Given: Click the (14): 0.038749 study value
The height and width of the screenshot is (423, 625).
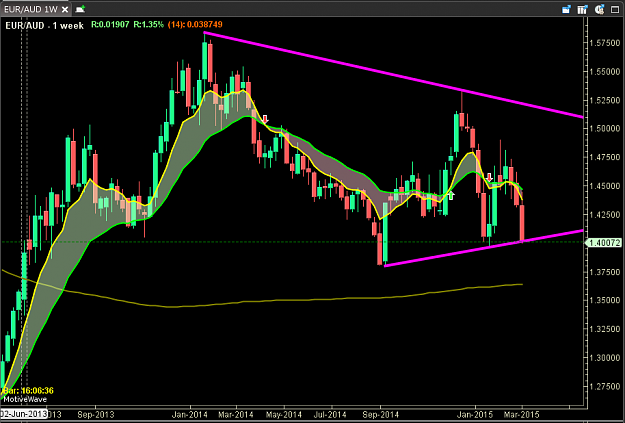Looking at the screenshot, I should point(195,25).
